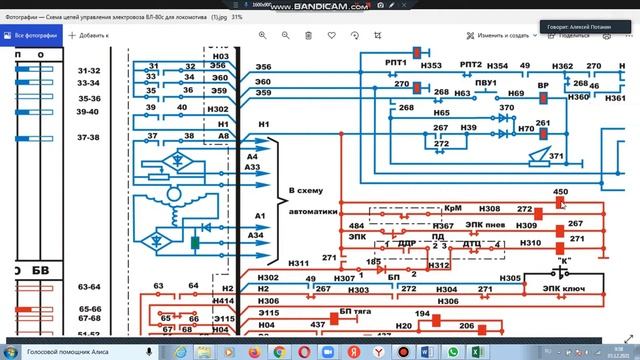Open the media player taskbar icon

tap(229, 352)
